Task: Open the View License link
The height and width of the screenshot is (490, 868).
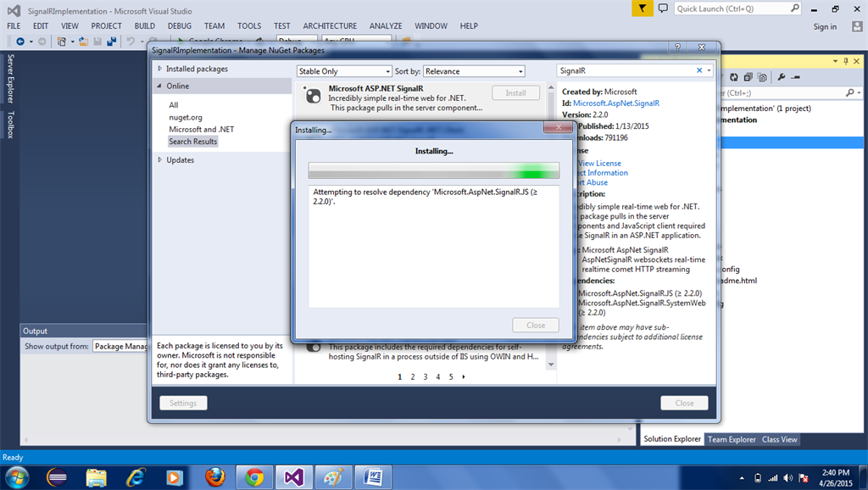Action: click(599, 164)
